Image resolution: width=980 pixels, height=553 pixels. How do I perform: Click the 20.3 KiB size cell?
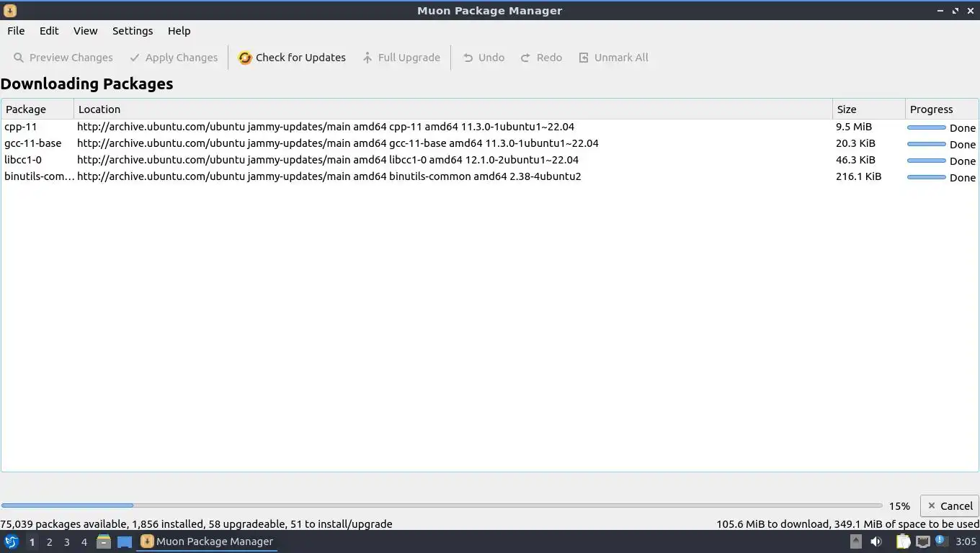[x=855, y=143]
